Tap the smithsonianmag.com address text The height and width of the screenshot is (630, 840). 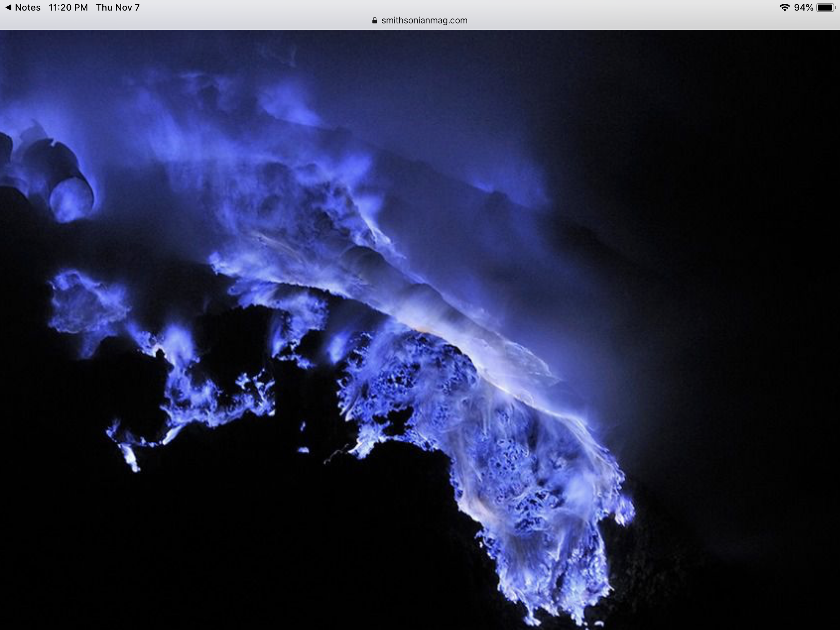tap(424, 20)
